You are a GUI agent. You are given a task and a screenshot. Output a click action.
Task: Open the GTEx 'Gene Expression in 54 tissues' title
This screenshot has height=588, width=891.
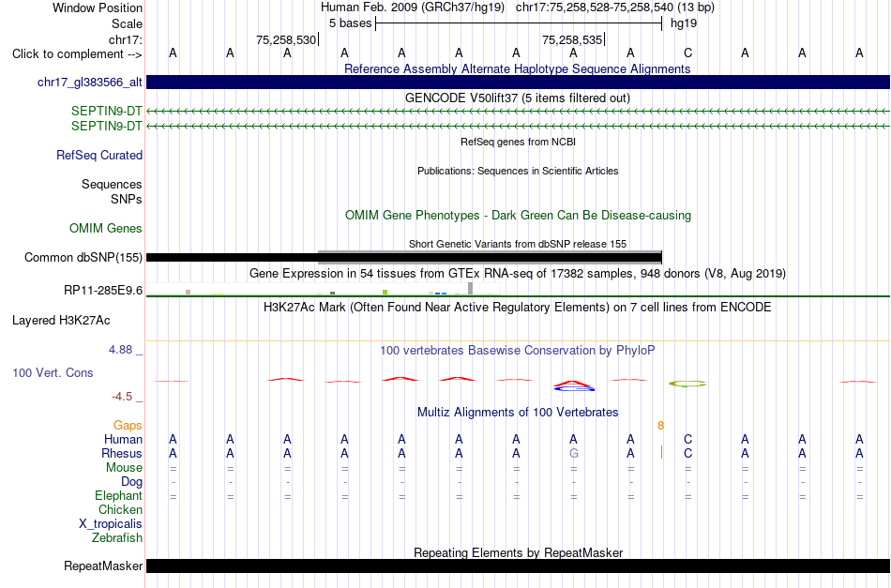[x=518, y=273]
